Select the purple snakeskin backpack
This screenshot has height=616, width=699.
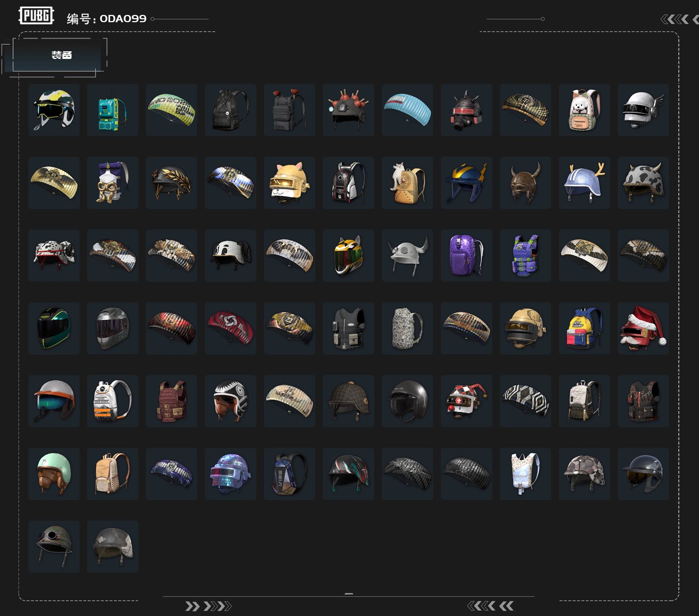coord(466,256)
